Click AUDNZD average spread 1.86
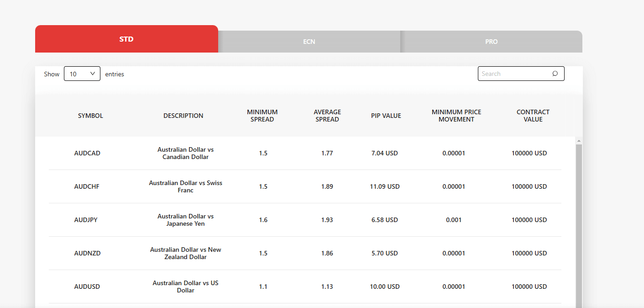Viewport: 644px width, 308px height. pos(327,253)
